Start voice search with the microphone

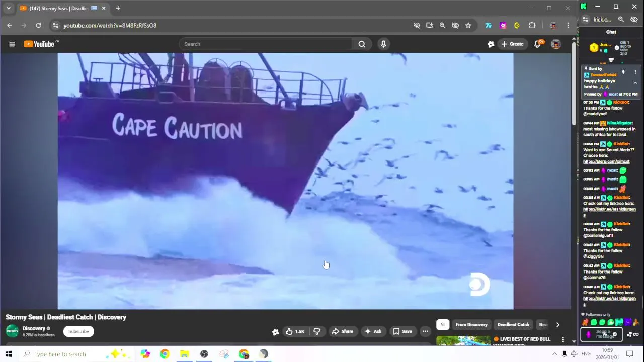click(383, 44)
